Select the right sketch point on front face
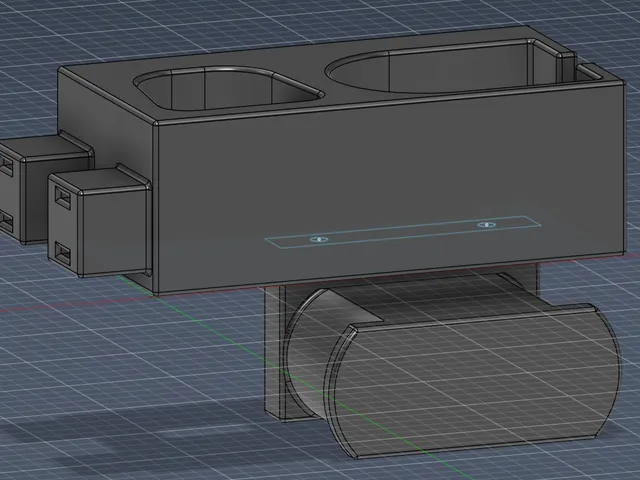Image resolution: width=640 pixels, height=480 pixels. 487,224
